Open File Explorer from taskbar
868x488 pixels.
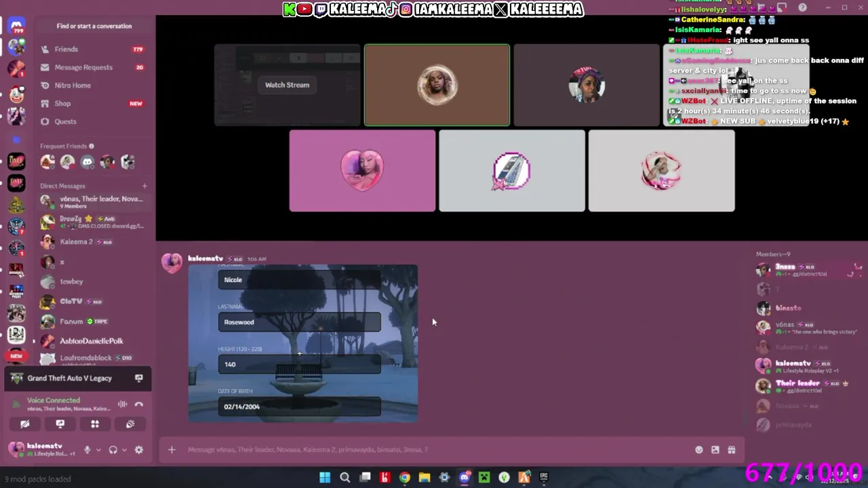tap(425, 478)
